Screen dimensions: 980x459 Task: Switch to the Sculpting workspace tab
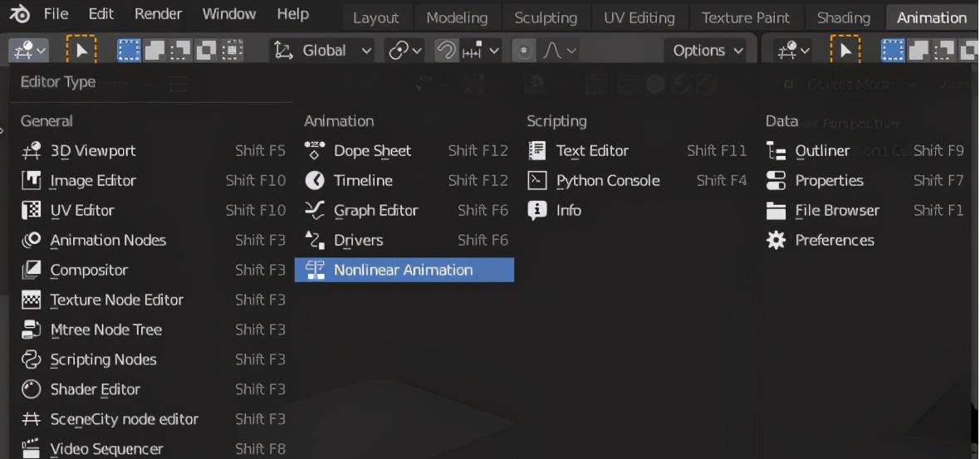click(546, 18)
